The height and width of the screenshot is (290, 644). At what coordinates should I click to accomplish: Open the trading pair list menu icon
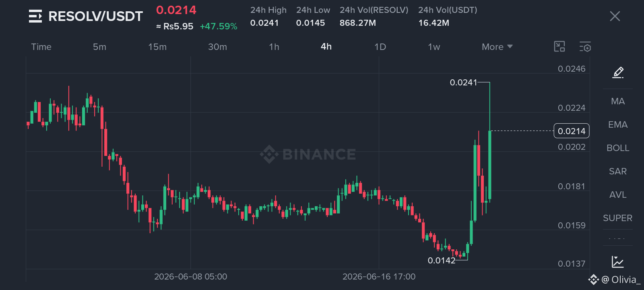click(x=35, y=16)
